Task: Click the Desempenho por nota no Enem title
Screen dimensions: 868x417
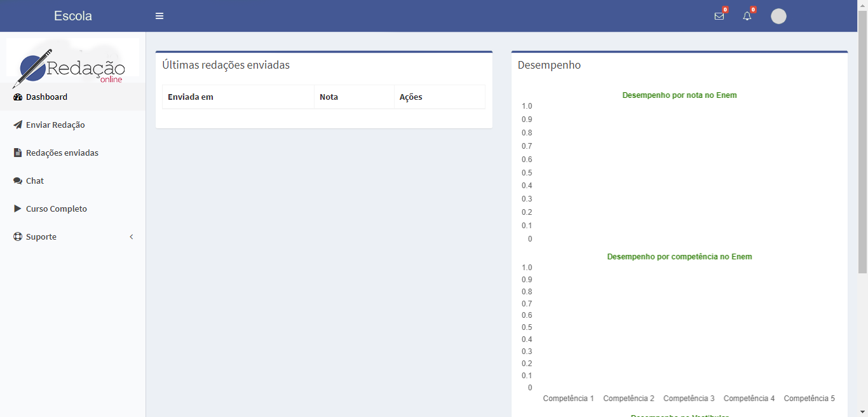Action: point(679,95)
